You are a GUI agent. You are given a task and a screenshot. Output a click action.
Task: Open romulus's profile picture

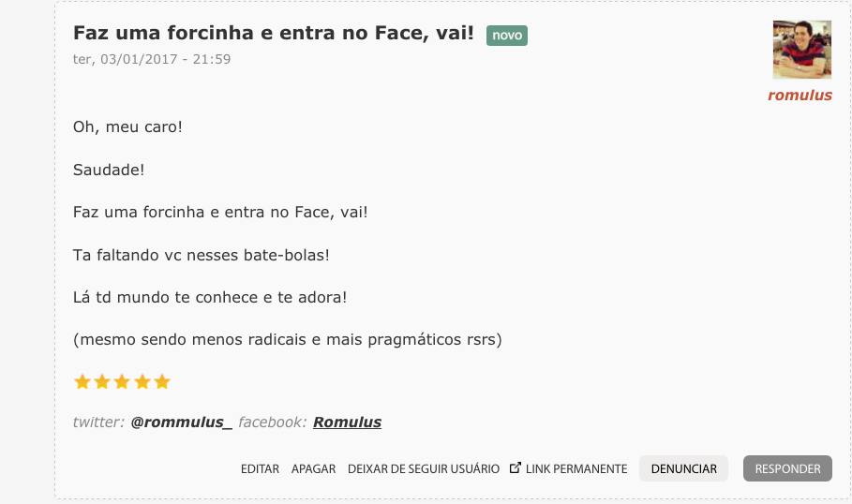pos(801,50)
